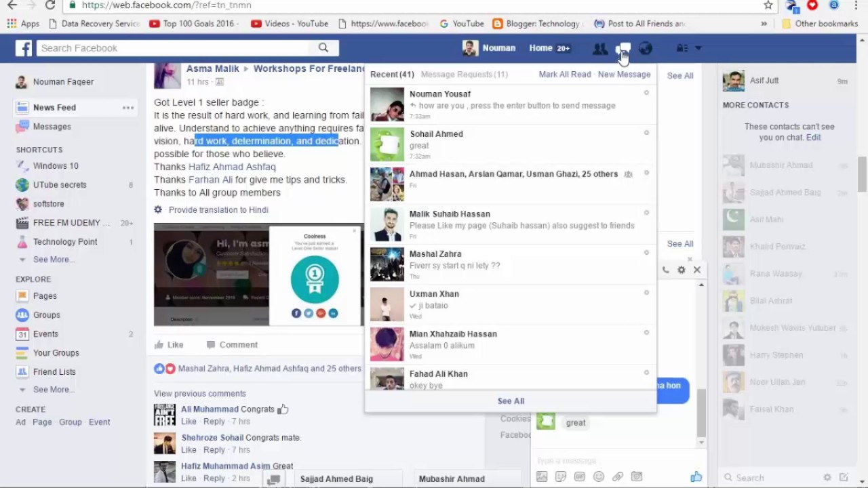Focus the Search Facebook field
This screenshot has height=488, width=868.
coord(174,48)
